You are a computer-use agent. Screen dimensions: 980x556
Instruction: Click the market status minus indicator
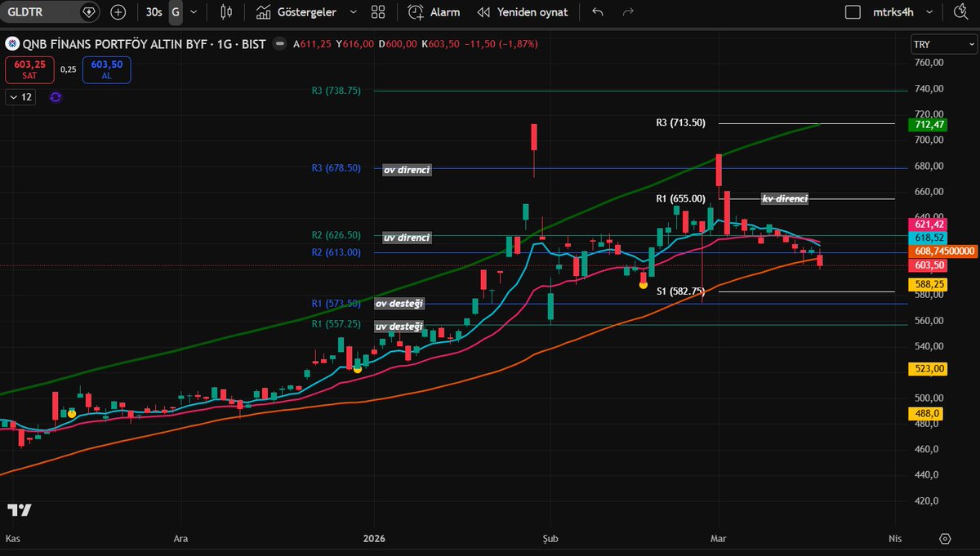280,44
